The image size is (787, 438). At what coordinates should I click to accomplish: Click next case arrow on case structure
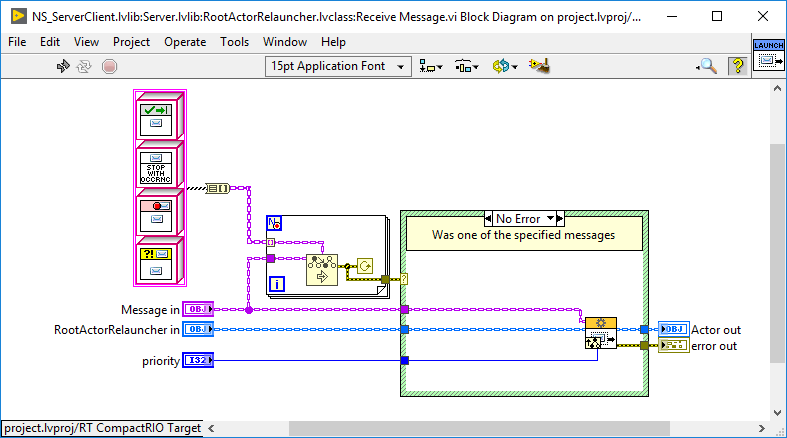click(x=560, y=219)
